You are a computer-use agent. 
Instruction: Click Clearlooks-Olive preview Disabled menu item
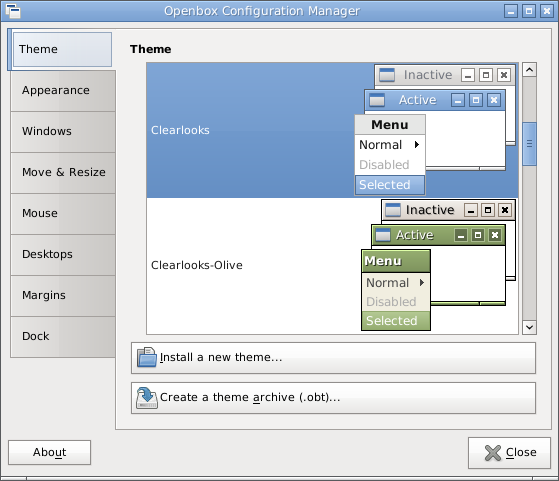point(396,302)
